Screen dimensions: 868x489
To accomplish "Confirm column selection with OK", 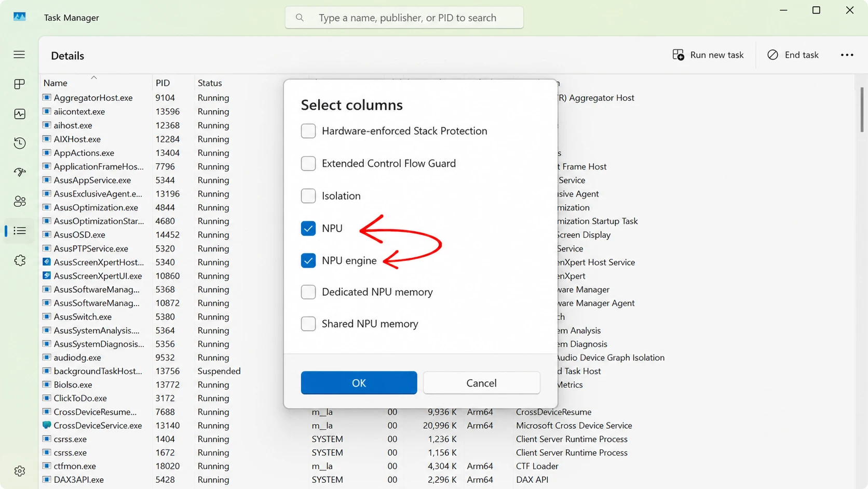I will (x=359, y=383).
